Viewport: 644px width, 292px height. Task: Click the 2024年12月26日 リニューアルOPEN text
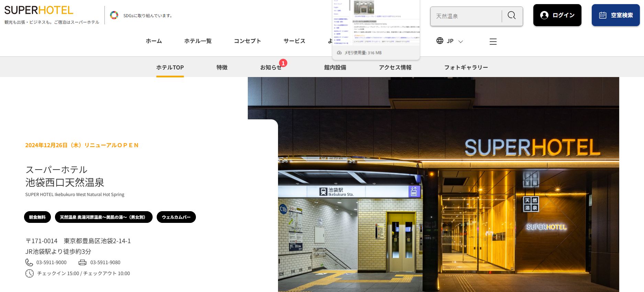coord(82,145)
